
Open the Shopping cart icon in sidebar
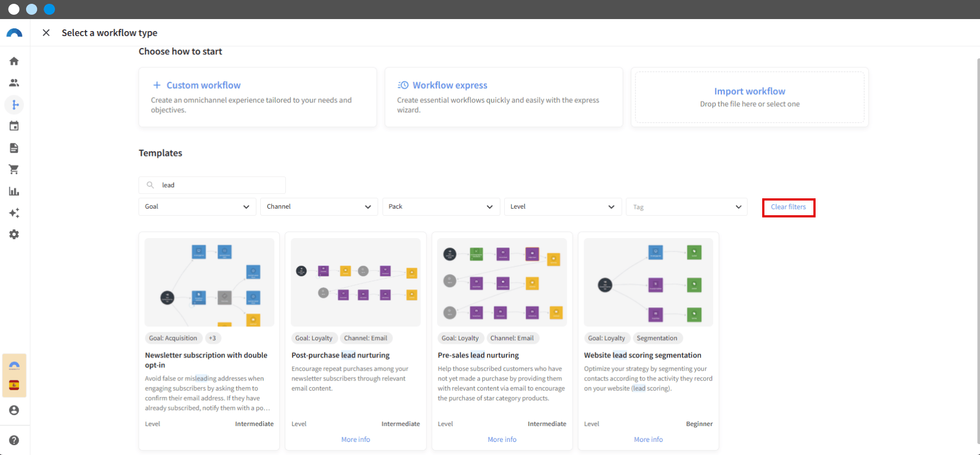(x=14, y=169)
